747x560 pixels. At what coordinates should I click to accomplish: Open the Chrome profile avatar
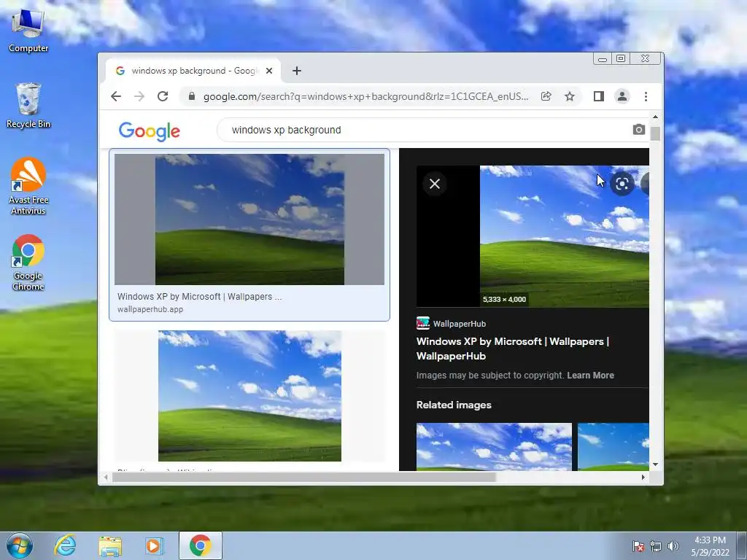coord(622,97)
